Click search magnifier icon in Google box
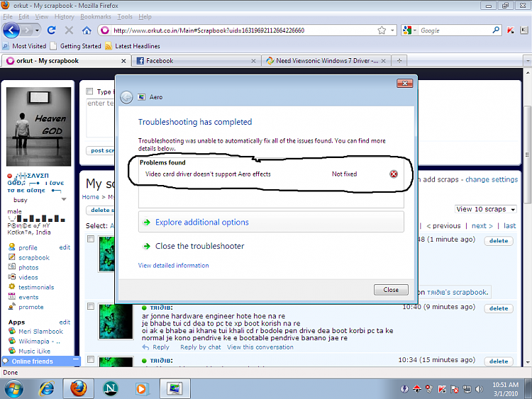Image resolution: width=532 pixels, height=399 pixels. click(x=496, y=30)
